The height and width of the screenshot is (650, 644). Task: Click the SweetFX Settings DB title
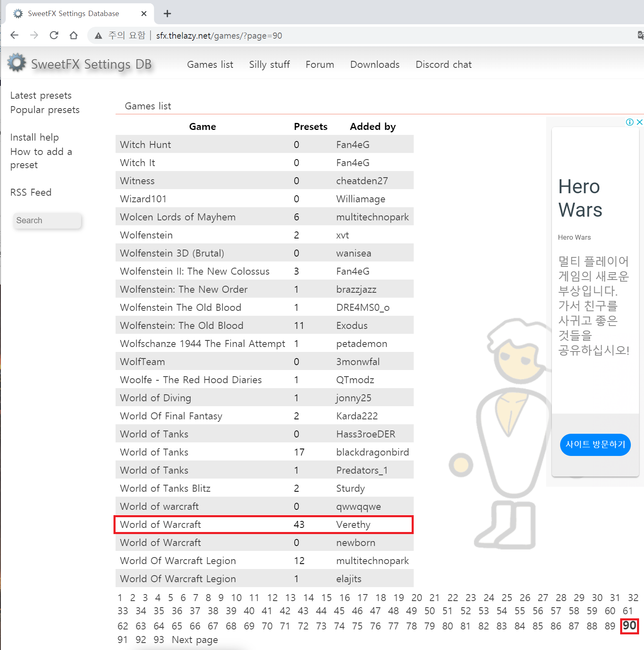pos(91,64)
